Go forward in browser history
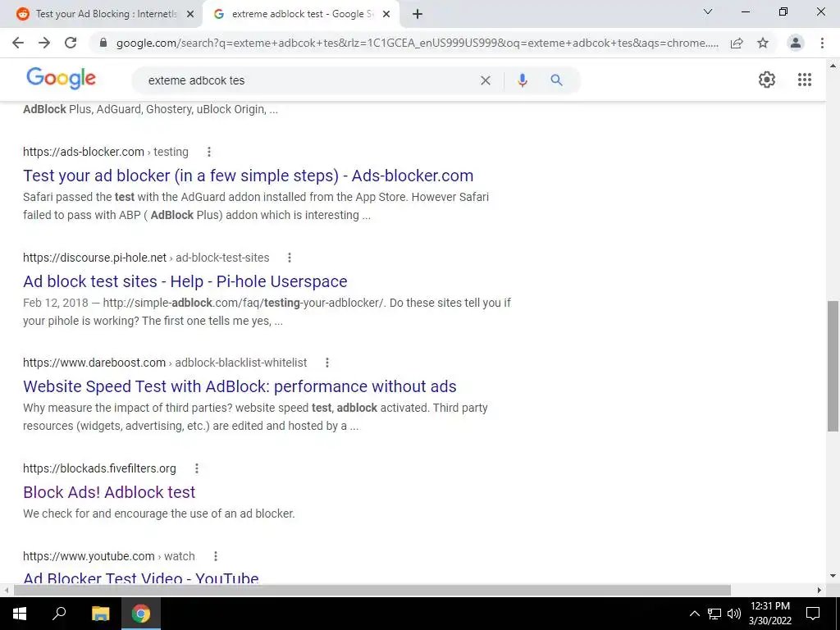This screenshot has height=630, width=840. click(x=44, y=43)
